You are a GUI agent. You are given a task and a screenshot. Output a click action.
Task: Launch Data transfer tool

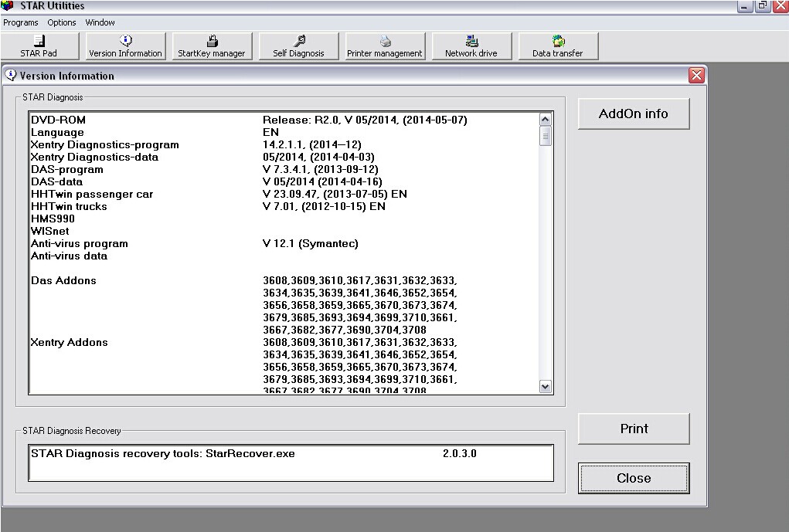[558, 46]
